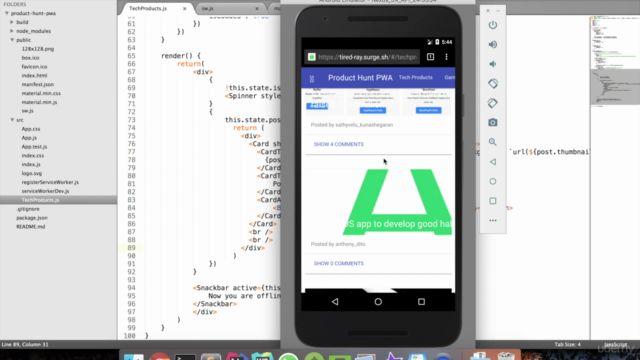Click the emulator power button icon
The width and height of the screenshot is (640, 360).
493,25
